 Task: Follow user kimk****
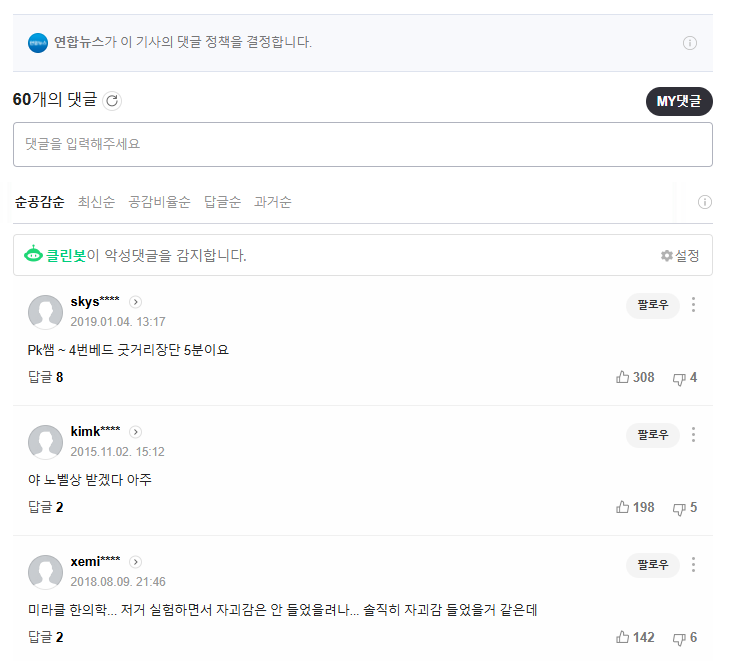[x=652, y=435]
